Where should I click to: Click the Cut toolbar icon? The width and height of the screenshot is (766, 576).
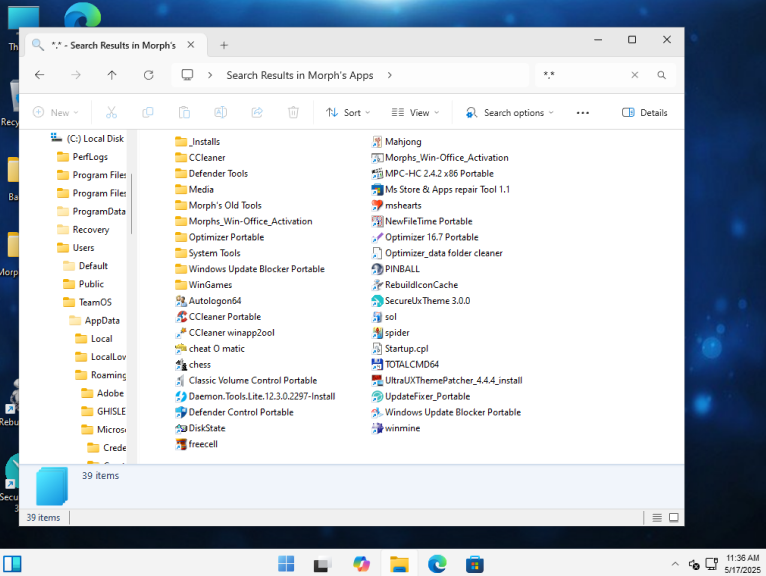point(111,113)
